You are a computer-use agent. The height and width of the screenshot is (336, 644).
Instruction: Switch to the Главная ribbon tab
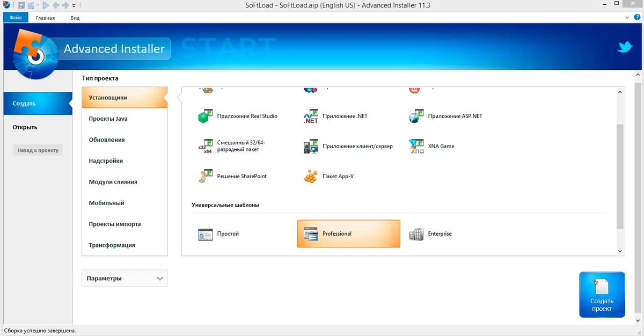click(45, 18)
